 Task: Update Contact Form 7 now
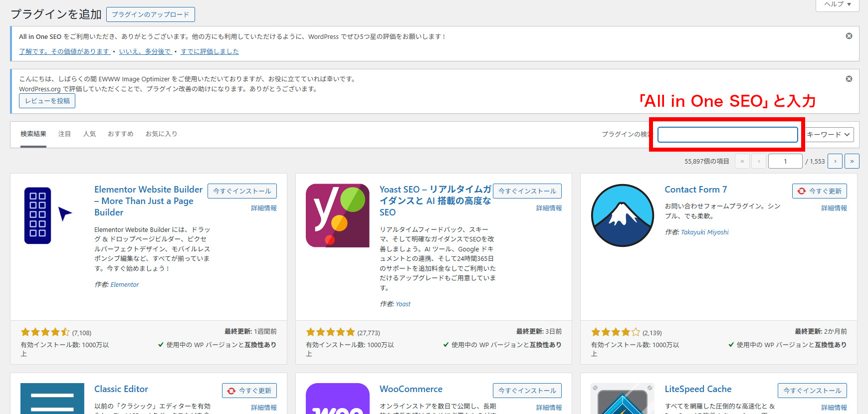click(820, 191)
